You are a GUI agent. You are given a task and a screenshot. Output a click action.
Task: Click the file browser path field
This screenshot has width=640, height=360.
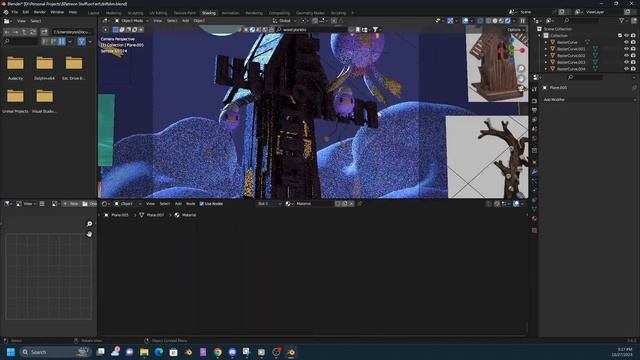pos(73,32)
